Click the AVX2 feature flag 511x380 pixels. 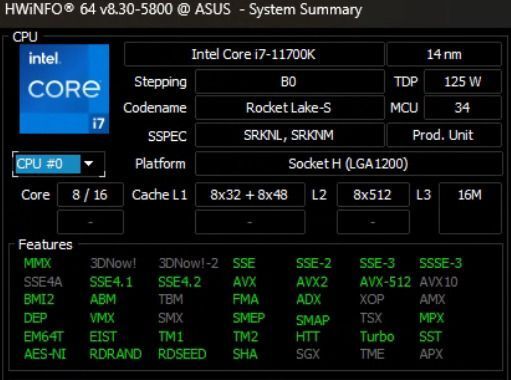click(x=312, y=282)
